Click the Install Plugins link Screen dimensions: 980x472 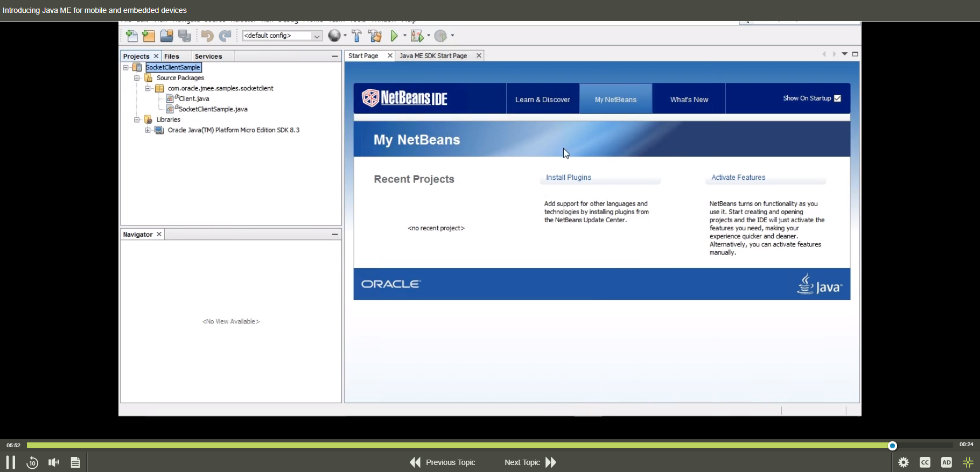click(x=569, y=178)
